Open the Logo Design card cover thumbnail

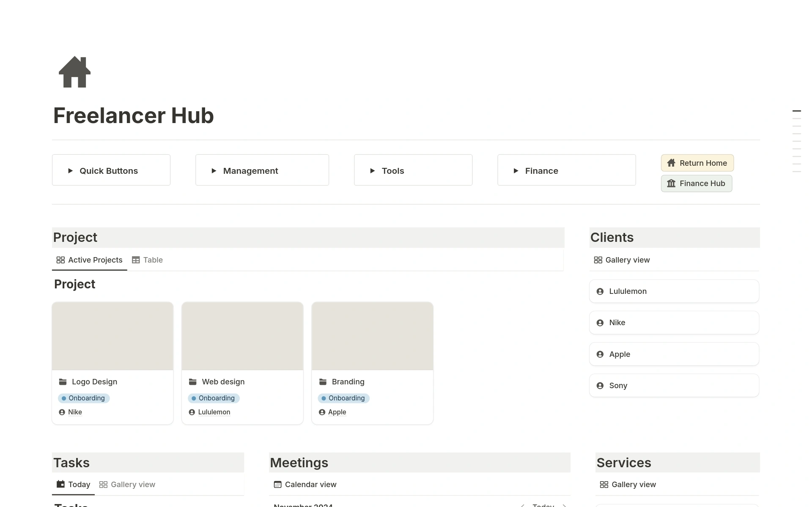click(112, 336)
